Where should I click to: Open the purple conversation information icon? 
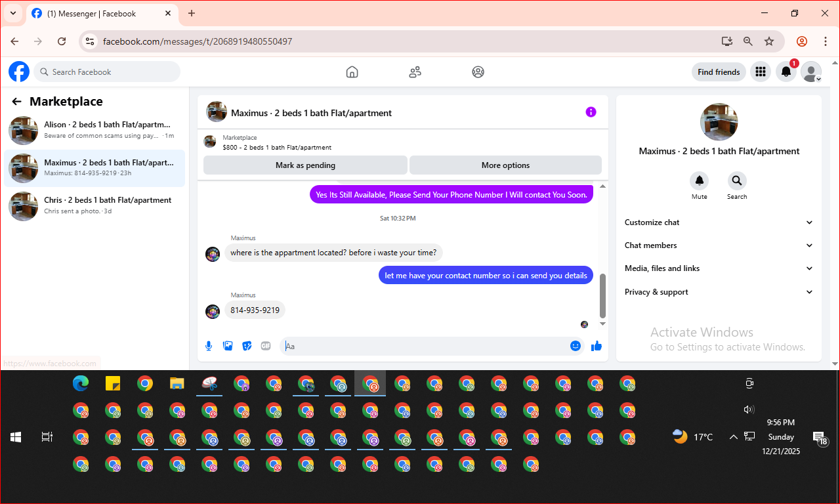591,112
